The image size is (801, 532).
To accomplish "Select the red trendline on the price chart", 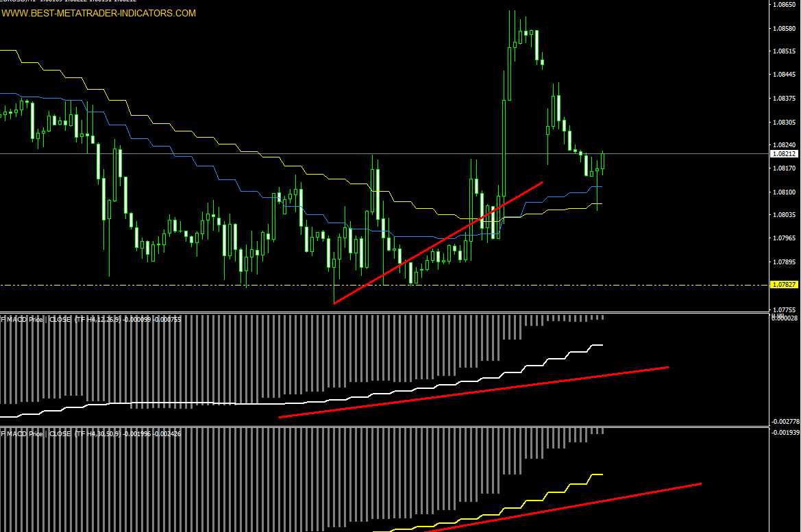I will (x=438, y=243).
